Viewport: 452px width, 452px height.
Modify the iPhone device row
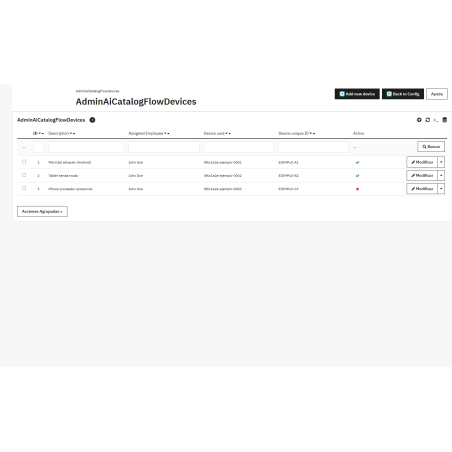click(x=422, y=189)
